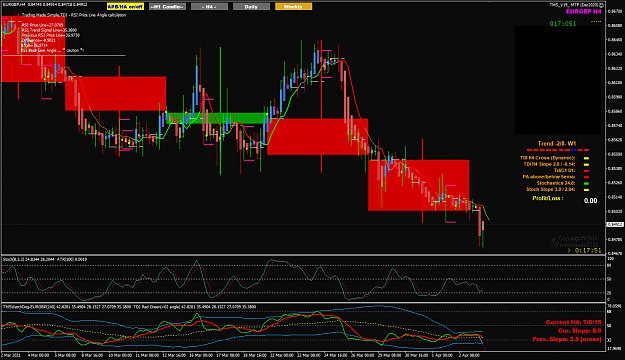The width and height of the screenshot is (625, 360).
Task: Click the Trend -2/8- W1 heading
Action: [557, 144]
